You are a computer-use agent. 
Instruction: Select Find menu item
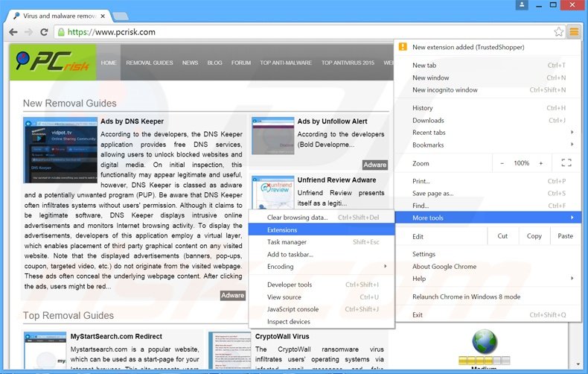pos(488,206)
